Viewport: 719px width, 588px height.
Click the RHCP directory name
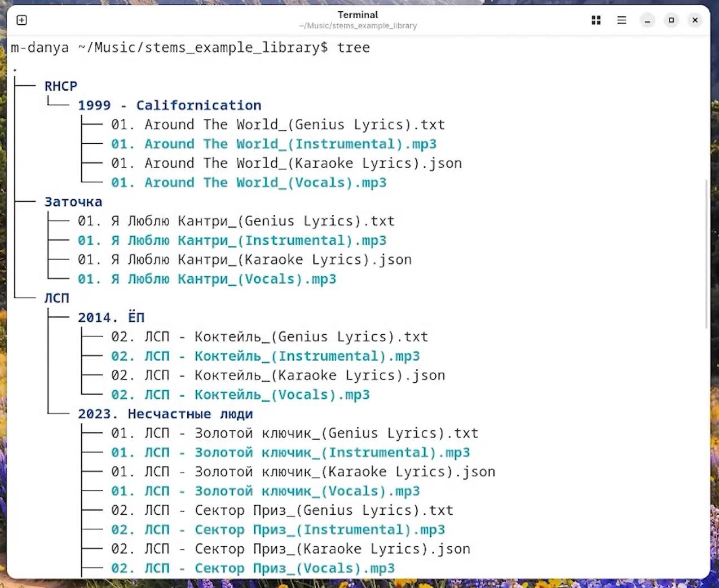pos(61,86)
